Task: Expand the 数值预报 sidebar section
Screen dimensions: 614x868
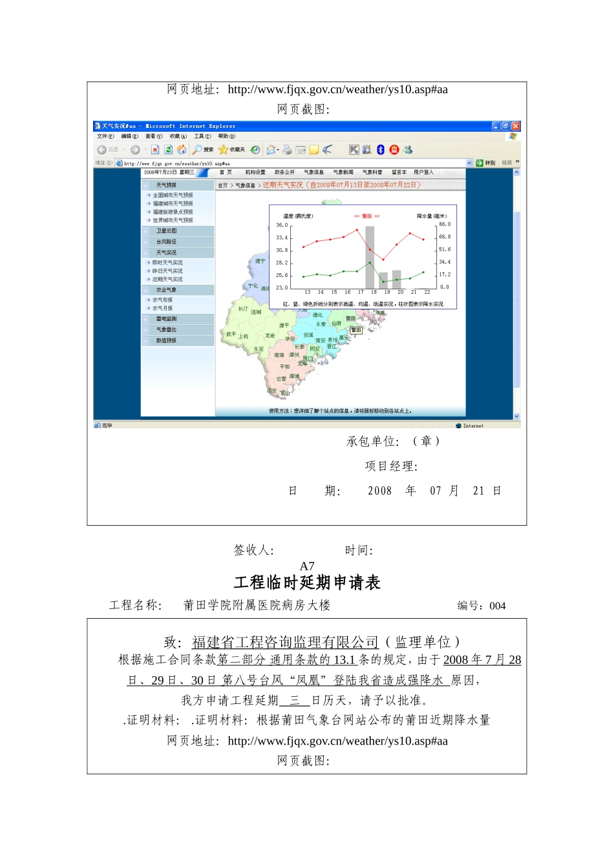Action: pos(178,341)
